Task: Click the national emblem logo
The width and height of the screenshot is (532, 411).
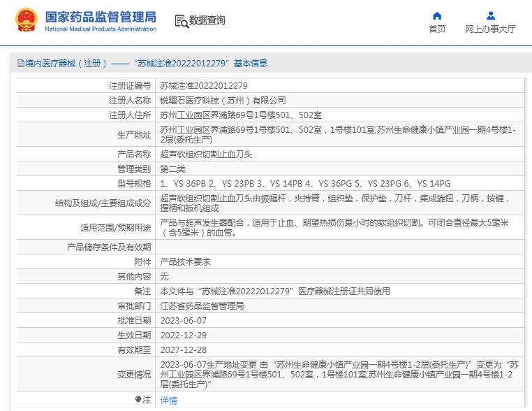Action: (x=26, y=21)
